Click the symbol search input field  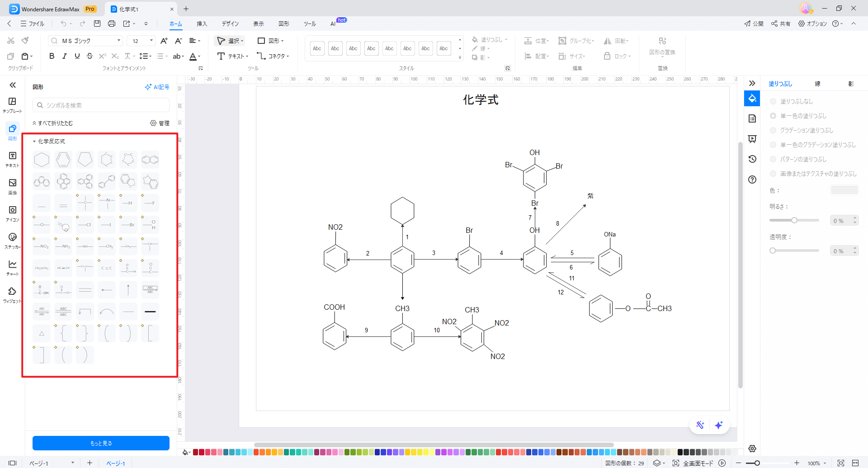(x=101, y=105)
